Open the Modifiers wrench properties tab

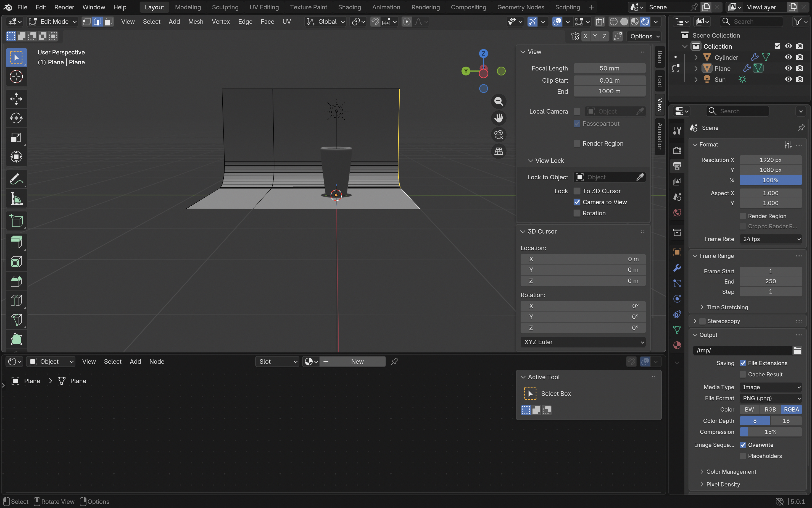click(677, 268)
